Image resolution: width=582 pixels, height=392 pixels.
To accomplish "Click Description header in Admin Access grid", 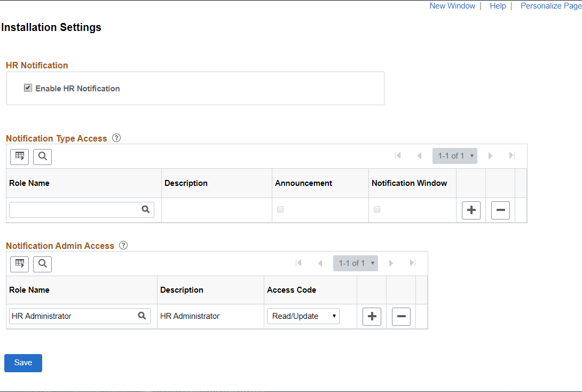I will tap(182, 290).
